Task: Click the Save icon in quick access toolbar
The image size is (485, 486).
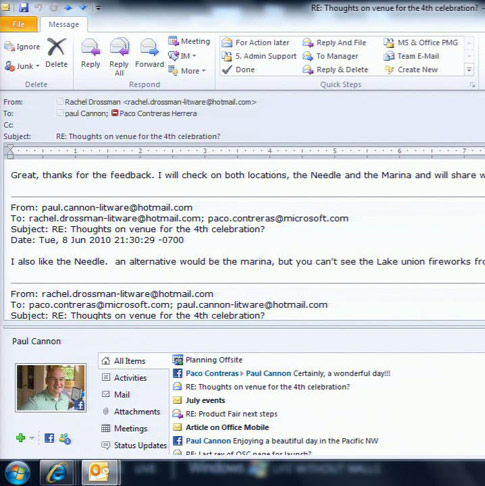Action: point(23,7)
